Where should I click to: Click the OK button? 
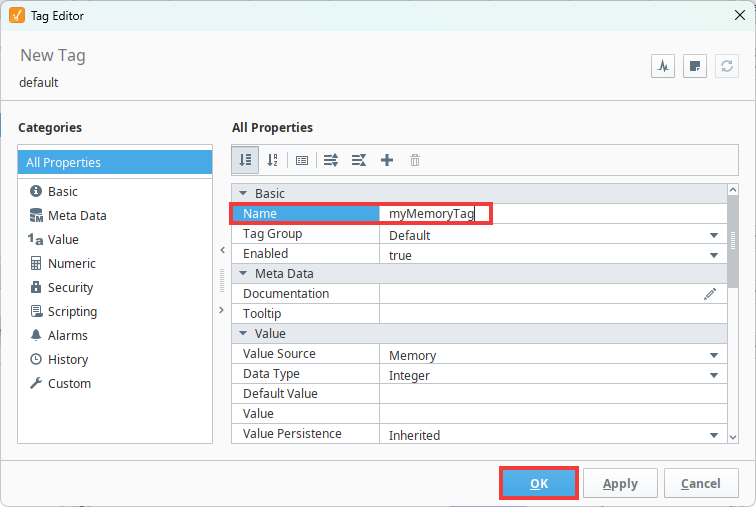(x=539, y=483)
